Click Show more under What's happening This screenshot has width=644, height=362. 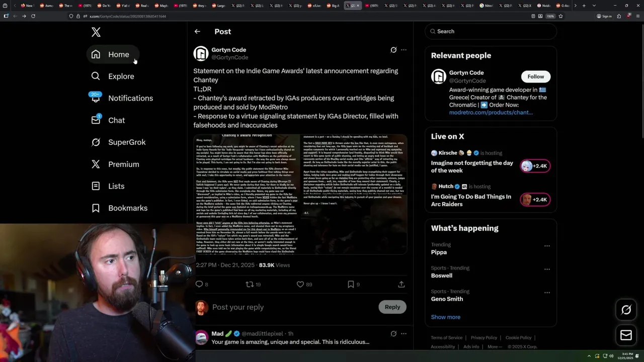[x=446, y=317]
